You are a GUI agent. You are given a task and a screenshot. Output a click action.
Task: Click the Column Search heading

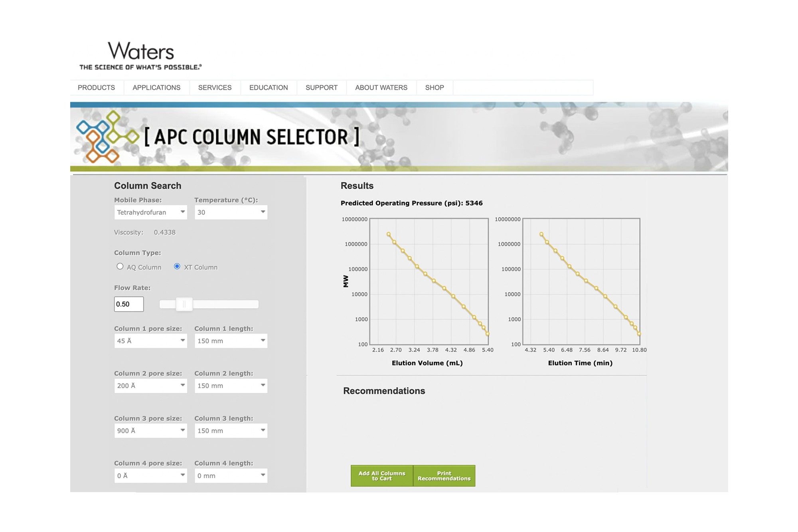[x=148, y=186]
